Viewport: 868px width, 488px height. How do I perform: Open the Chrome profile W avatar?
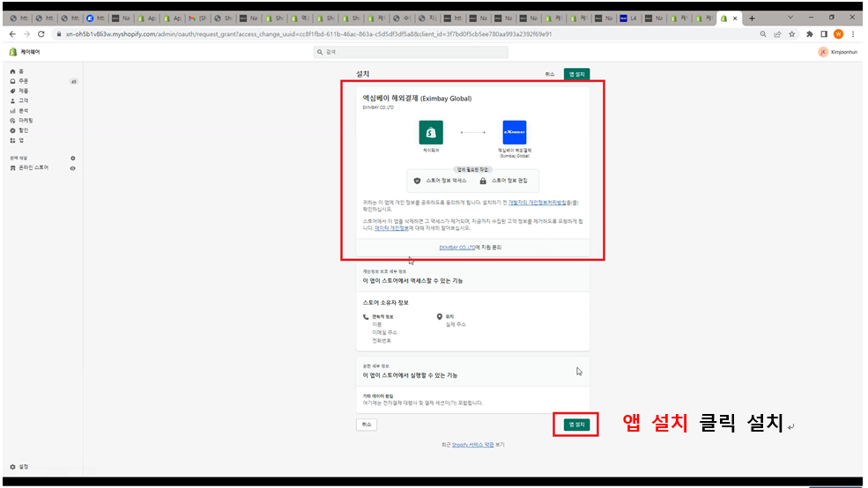click(x=838, y=34)
